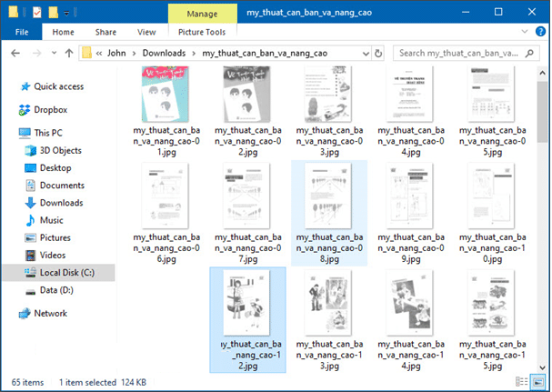The image size is (552, 392).
Task: Click Properties checkmark icon in quick access toolbar
Action: pos(36,14)
